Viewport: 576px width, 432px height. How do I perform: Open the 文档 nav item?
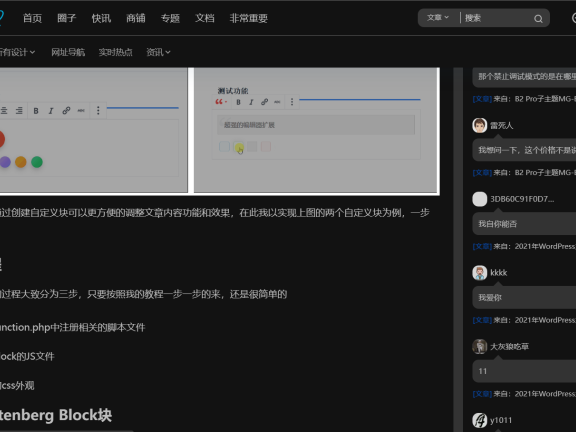pos(205,18)
